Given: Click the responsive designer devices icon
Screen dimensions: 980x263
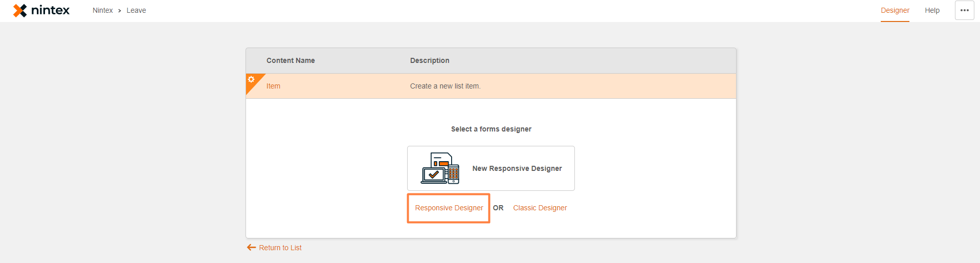Looking at the screenshot, I should click(x=440, y=168).
